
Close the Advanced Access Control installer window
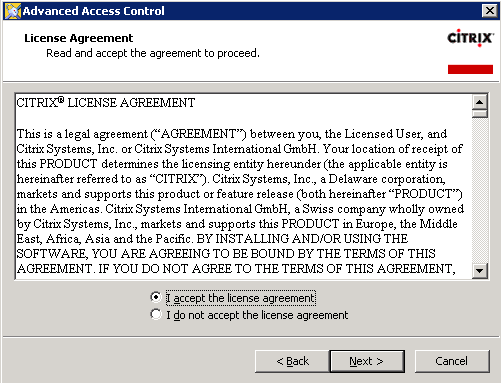[x=490, y=11]
